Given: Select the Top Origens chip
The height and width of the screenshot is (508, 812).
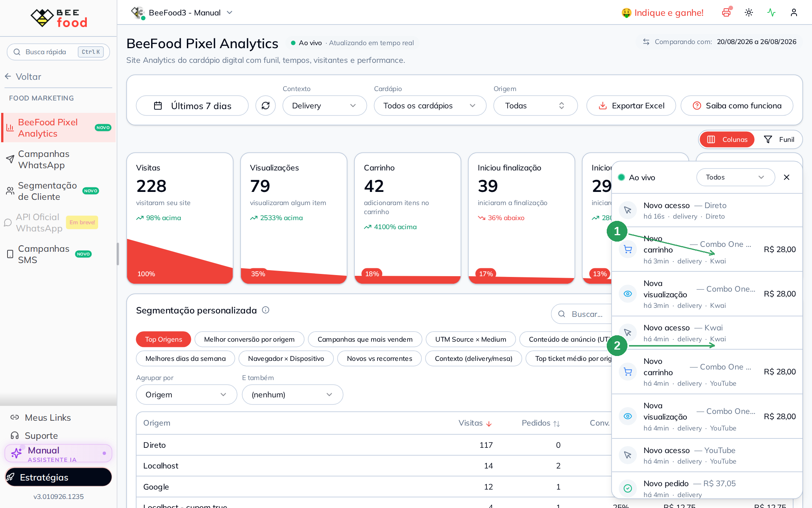Looking at the screenshot, I should click(164, 339).
